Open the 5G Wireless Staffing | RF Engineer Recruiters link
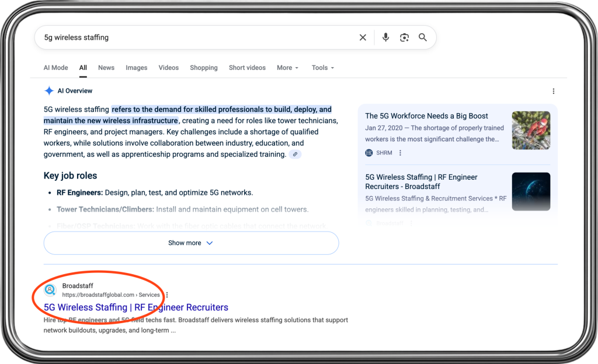The width and height of the screenshot is (598, 364). [x=136, y=307]
